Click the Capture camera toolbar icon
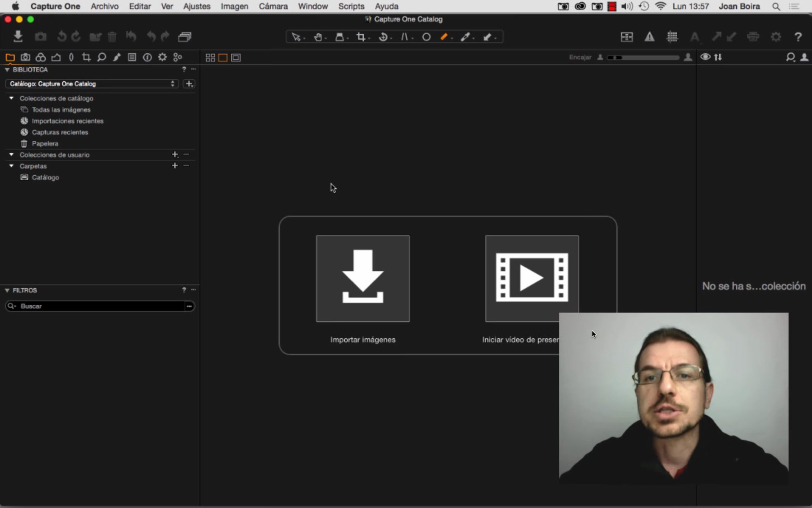Image resolution: width=812 pixels, height=508 pixels. tap(41, 37)
